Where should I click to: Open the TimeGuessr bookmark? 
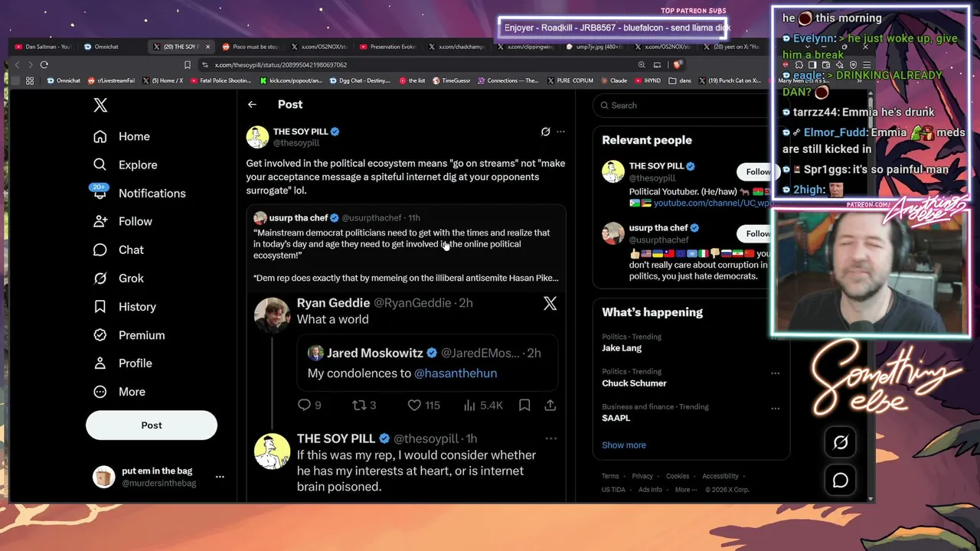click(452, 80)
